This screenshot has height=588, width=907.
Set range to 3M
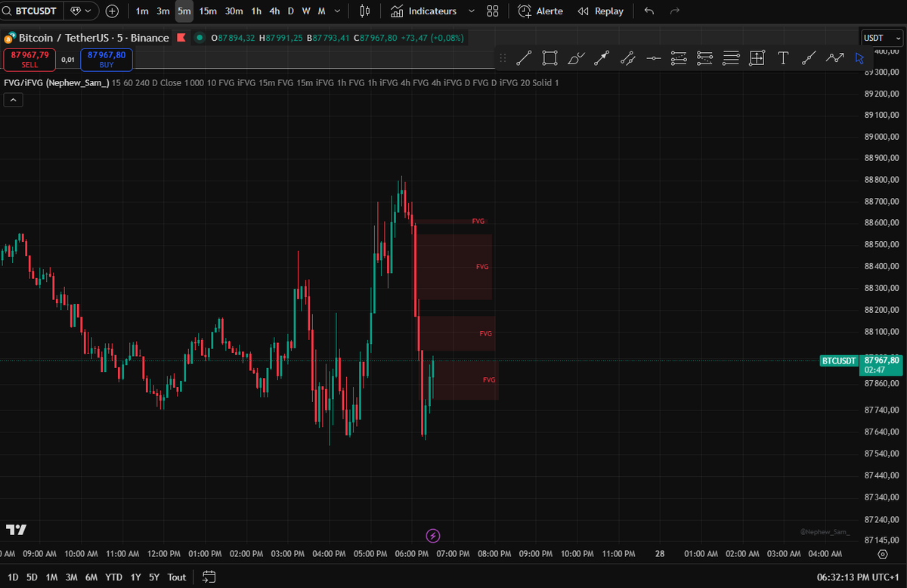(x=71, y=577)
